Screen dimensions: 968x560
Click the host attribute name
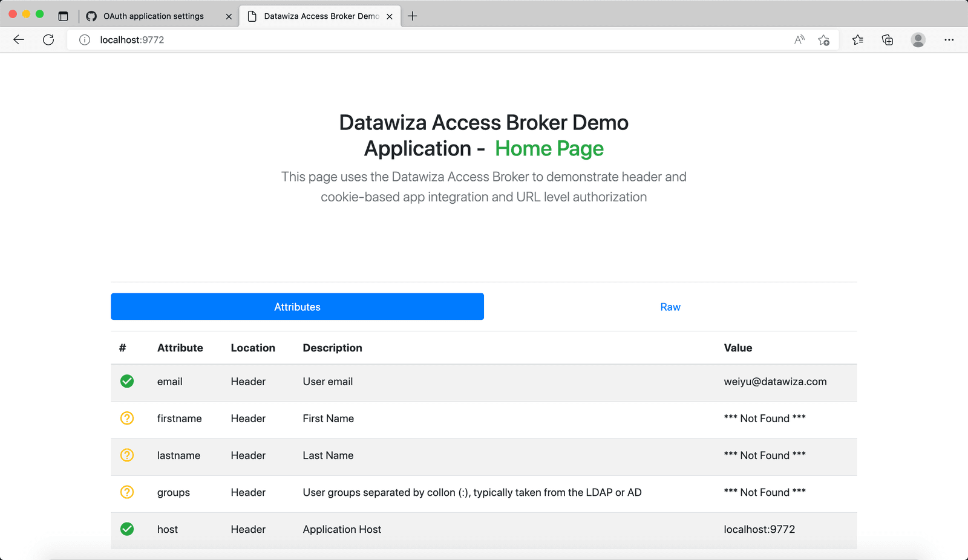point(168,529)
